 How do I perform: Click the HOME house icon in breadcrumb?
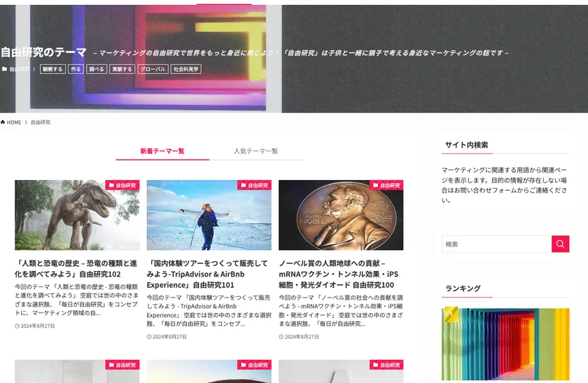(3, 123)
